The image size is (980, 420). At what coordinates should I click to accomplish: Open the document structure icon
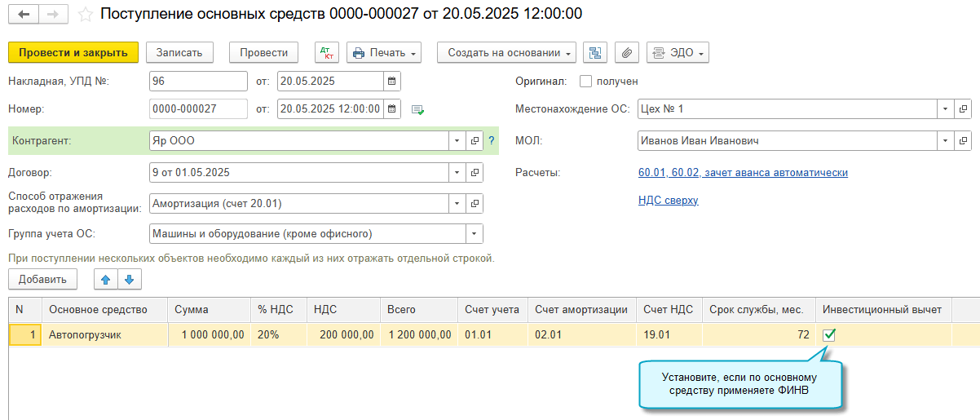(x=595, y=52)
